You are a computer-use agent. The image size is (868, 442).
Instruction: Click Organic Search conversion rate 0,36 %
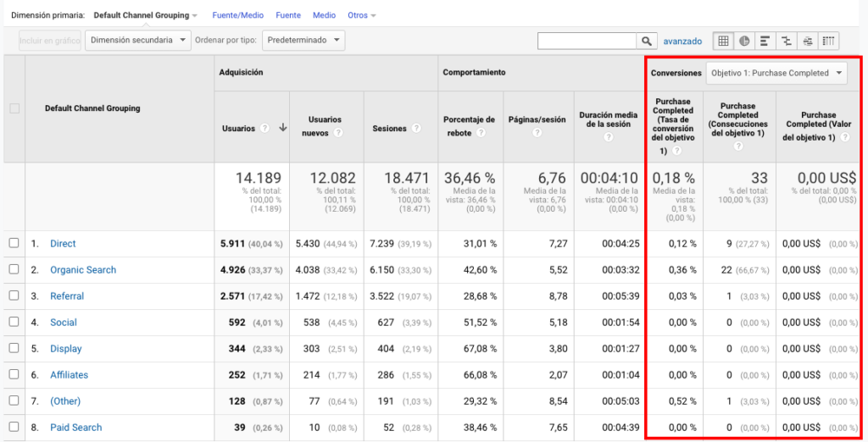click(x=682, y=270)
